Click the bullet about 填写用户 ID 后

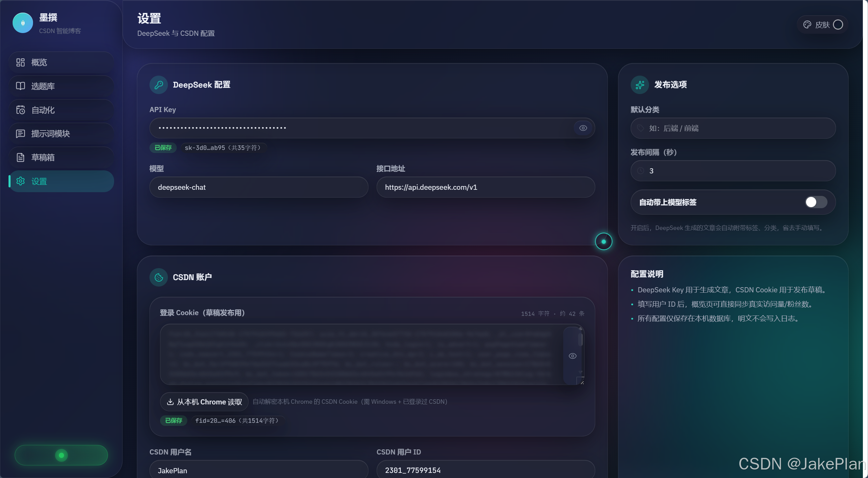tap(726, 304)
